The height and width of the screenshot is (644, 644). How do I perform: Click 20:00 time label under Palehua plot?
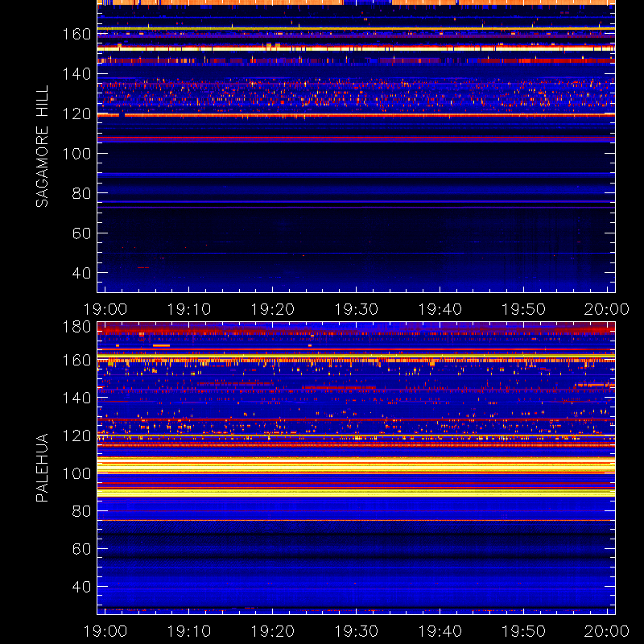point(607,631)
